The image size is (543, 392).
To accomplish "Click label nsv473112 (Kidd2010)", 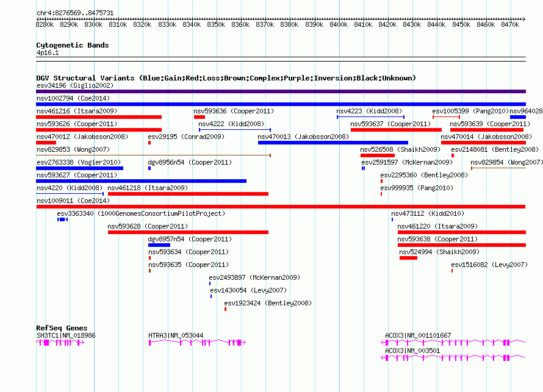I will tap(428, 213).
